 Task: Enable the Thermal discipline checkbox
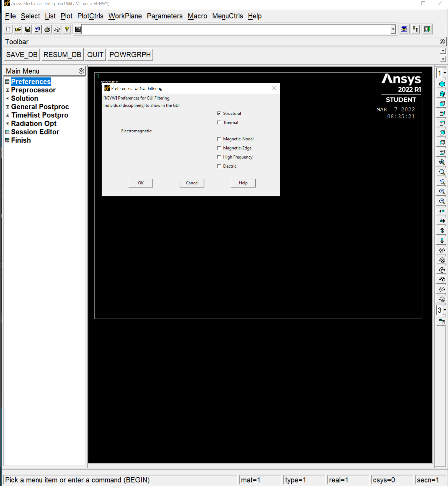[219, 122]
